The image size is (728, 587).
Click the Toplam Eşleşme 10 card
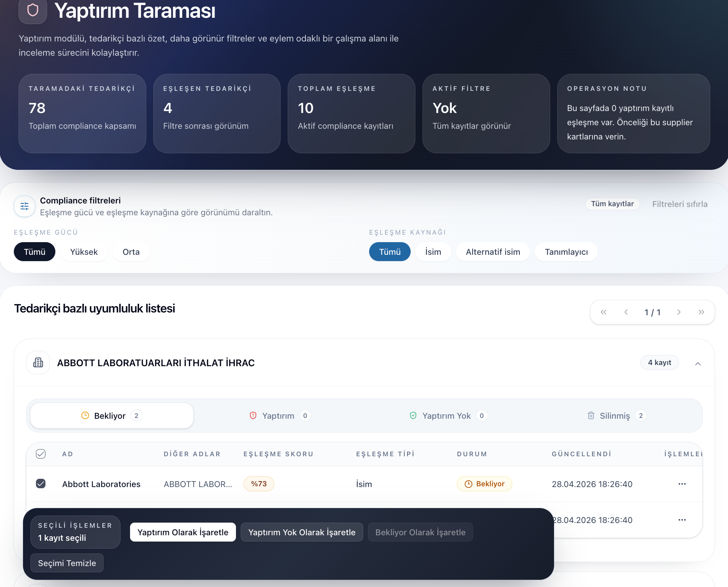(x=351, y=113)
